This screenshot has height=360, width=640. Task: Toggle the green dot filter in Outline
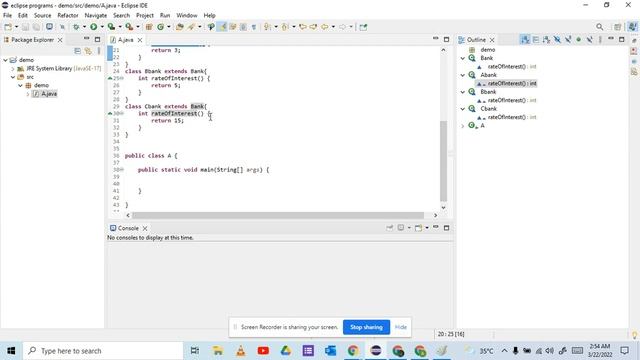[579, 40]
